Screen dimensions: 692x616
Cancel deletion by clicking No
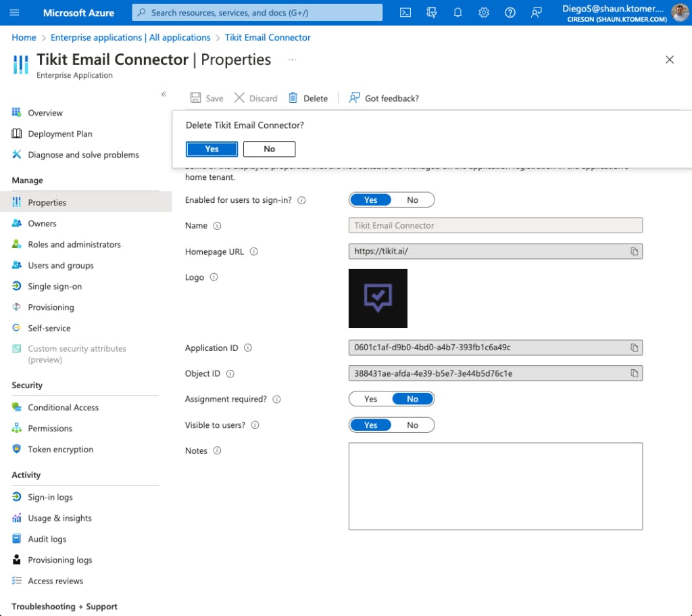click(269, 149)
